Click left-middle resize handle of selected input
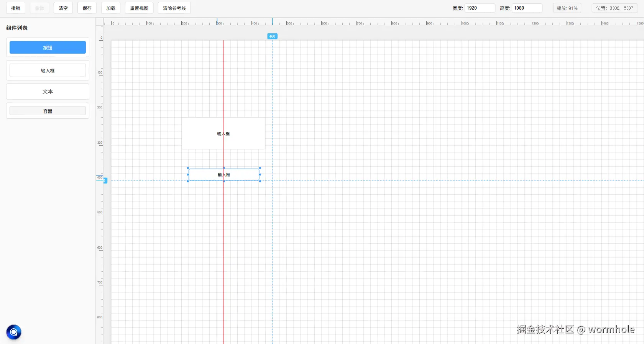644x344 pixels. (188, 175)
